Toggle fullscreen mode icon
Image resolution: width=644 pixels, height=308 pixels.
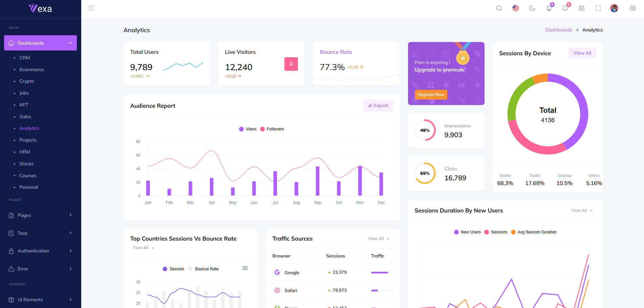(x=598, y=8)
